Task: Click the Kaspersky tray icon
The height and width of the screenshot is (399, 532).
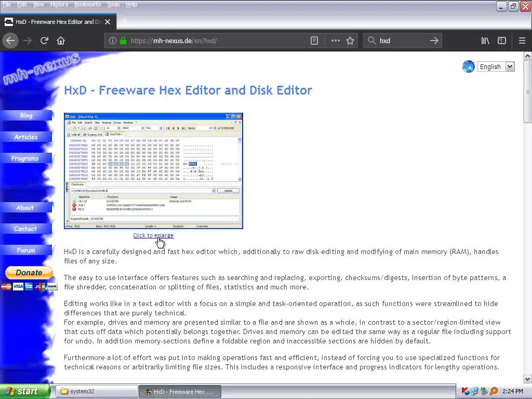Action: click(465, 392)
